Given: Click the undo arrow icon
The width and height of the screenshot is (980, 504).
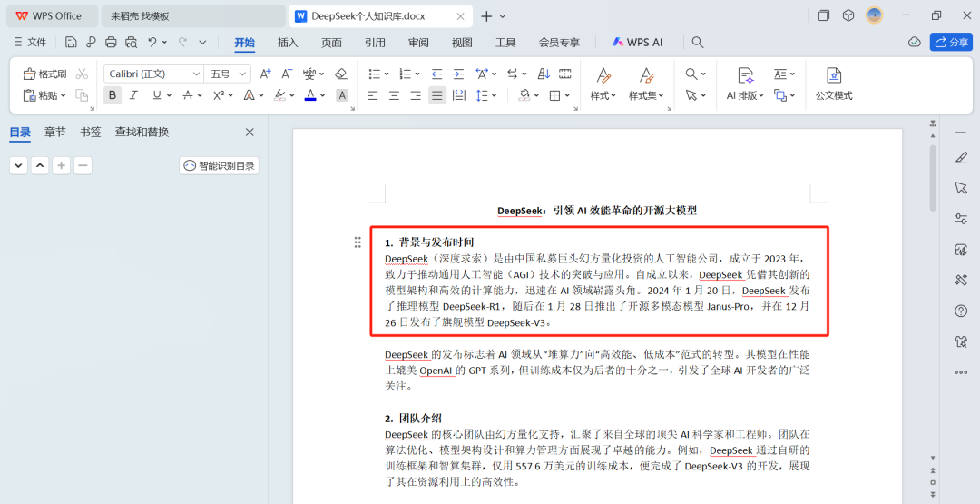Looking at the screenshot, I should [152, 42].
